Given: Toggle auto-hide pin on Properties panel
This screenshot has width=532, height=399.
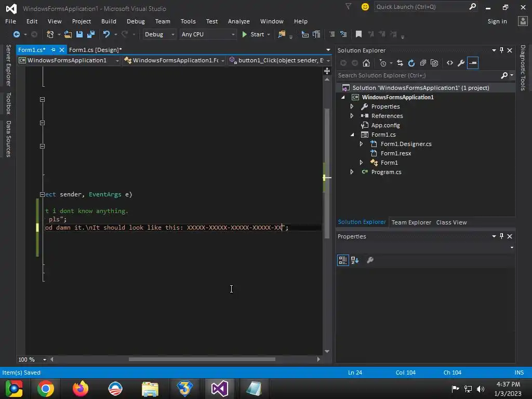Looking at the screenshot, I should 501,236.
